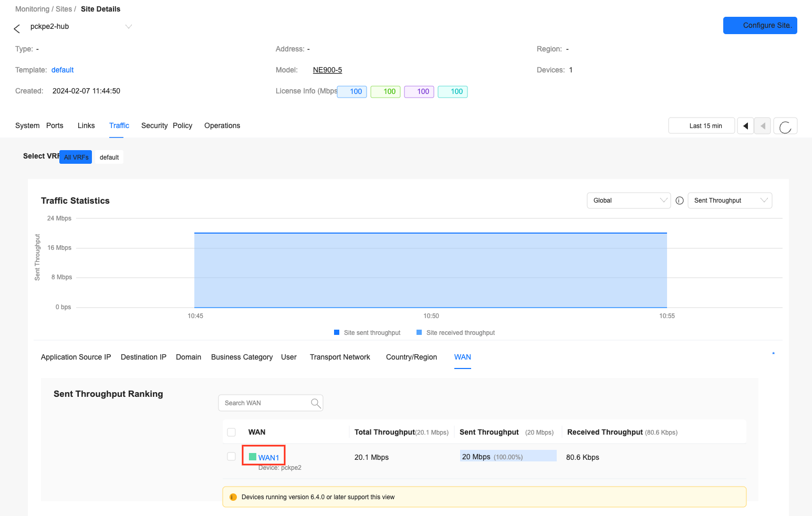Screen dimensions: 812x516
Task: Select the WAN ranking tab
Action: point(463,357)
